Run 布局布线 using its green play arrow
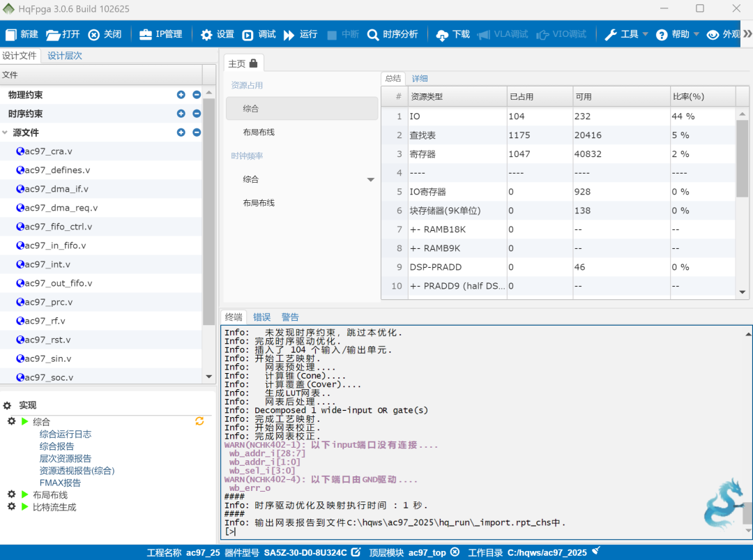The image size is (753, 560). coord(25,495)
